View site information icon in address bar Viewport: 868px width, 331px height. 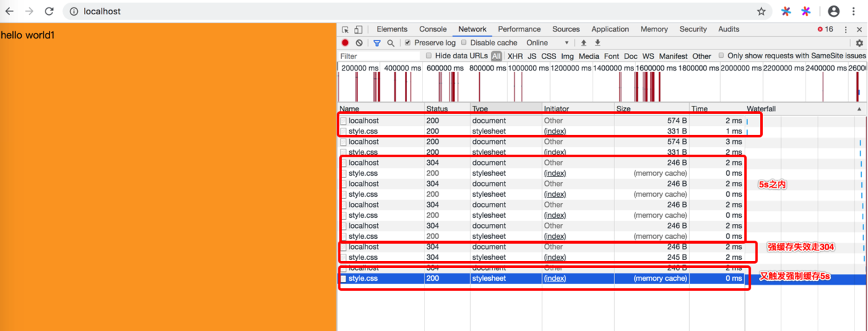tap(75, 12)
